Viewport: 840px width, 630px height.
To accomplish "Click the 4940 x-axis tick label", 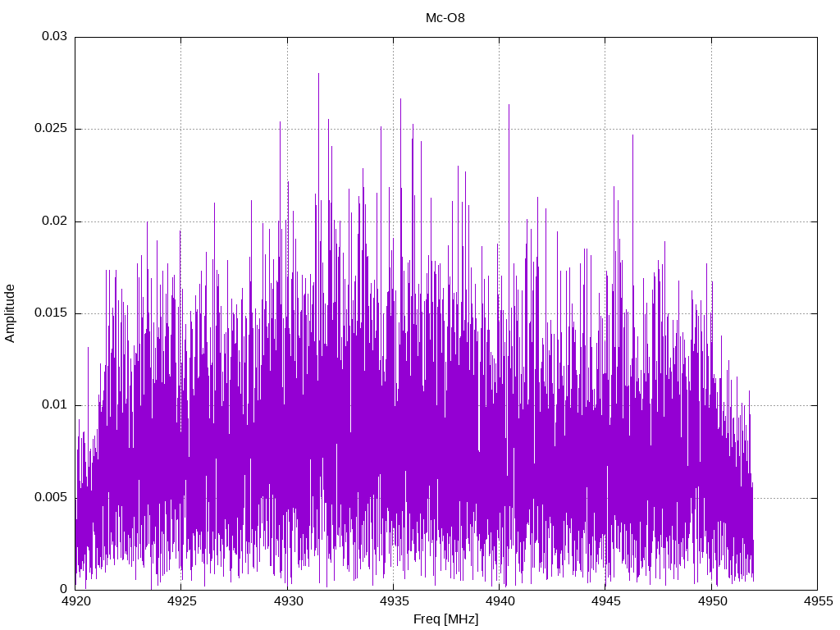I will [500, 601].
